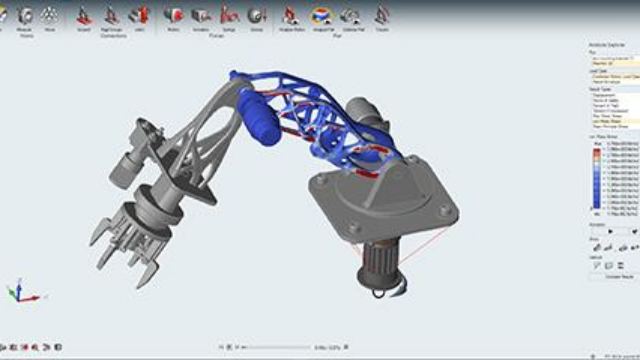Screen dimensions: 640x360
Task: Select Major Principal Stress result type
Action: (x=616, y=127)
